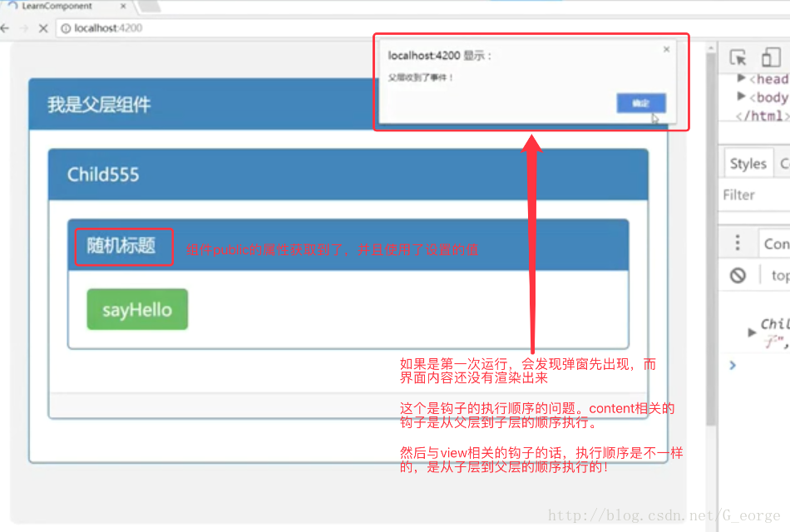Click the 我是父层组件 heading text
This screenshot has width=790, height=532.
[x=99, y=105]
